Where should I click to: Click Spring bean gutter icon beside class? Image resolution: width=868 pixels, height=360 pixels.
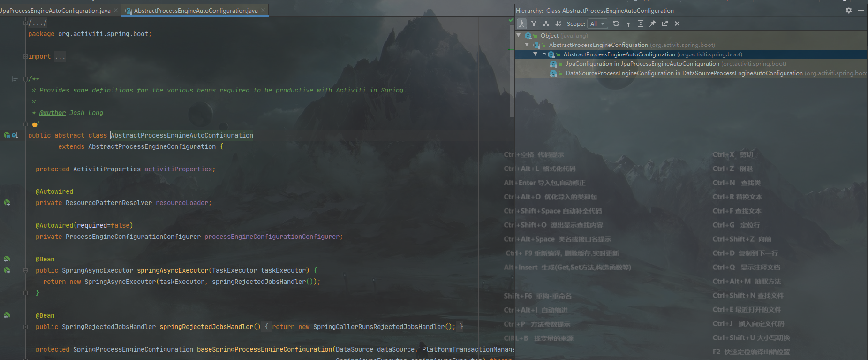click(x=7, y=135)
